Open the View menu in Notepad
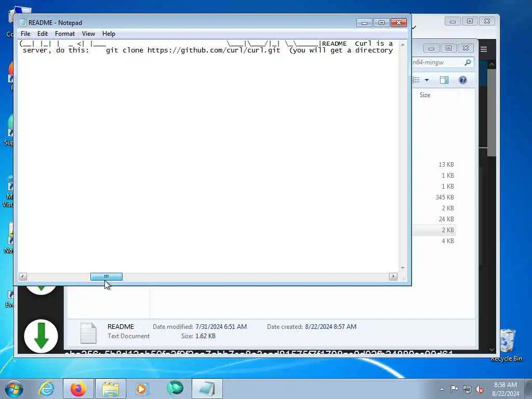This screenshot has height=399, width=532. pyautogui.click(x=88, y=34)
